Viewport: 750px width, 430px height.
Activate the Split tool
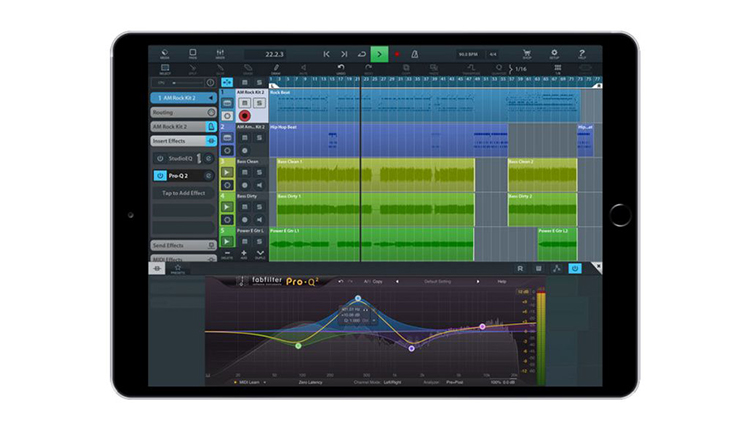pos(193,69)
